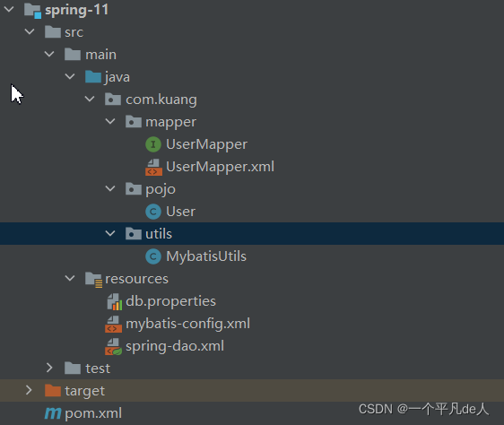
Task: Collapse the java folder arrow
Action: pos(70,76)
